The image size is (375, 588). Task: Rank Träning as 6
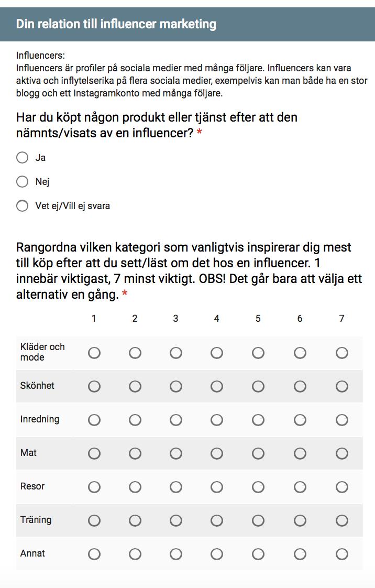(x=300, y=520)
